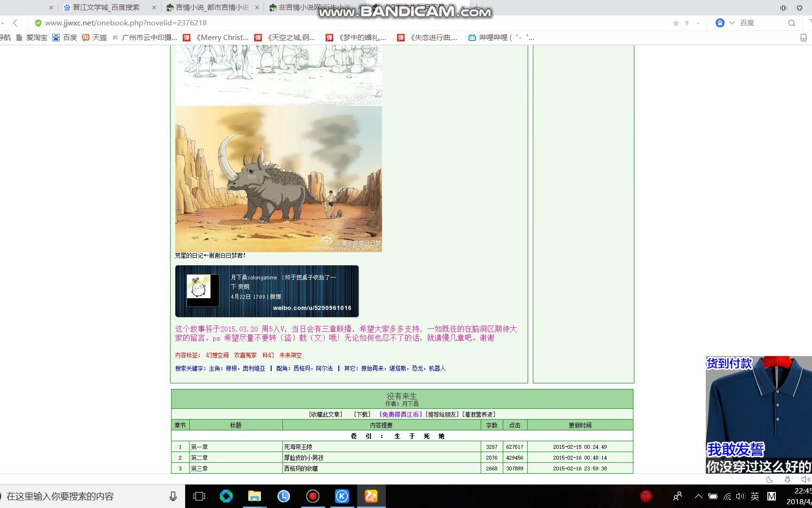Click the 科幻 content tag
This screenshot has width=812, height=508.
(268, 355)
